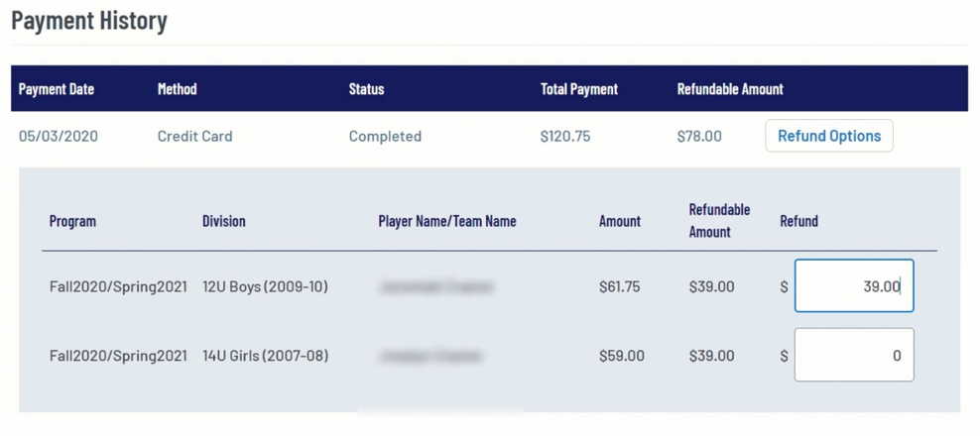The image size is (980, 436).
Task: Select the refund field for 14U Girls
Action: point(853,355)
